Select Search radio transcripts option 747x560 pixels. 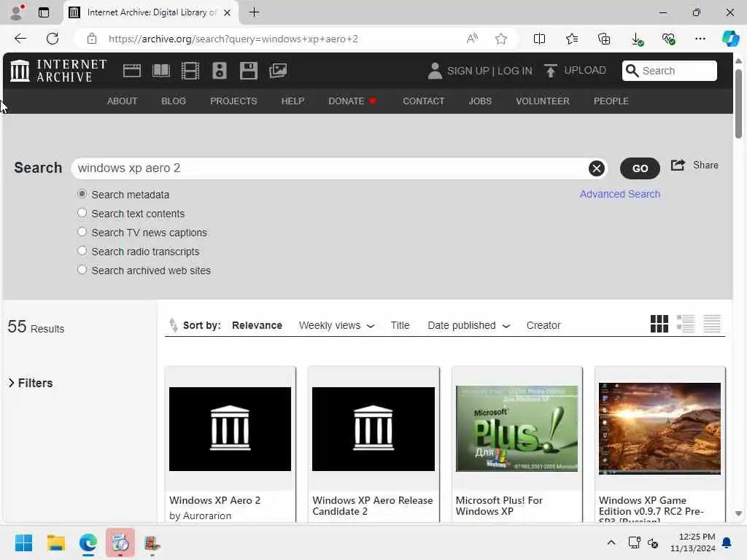tap(82, 251)
